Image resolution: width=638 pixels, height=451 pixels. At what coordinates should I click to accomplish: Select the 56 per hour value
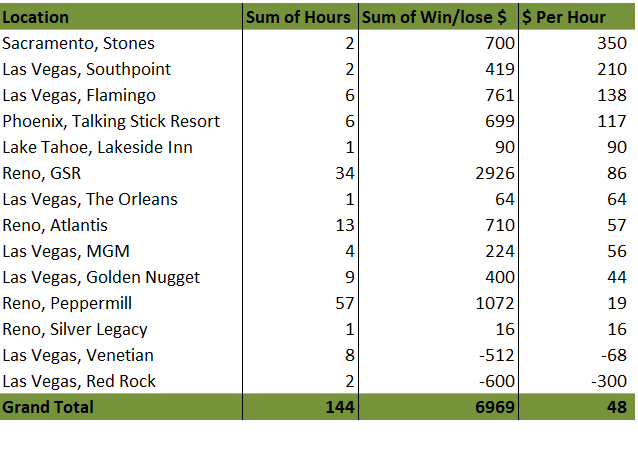[617, 252]
